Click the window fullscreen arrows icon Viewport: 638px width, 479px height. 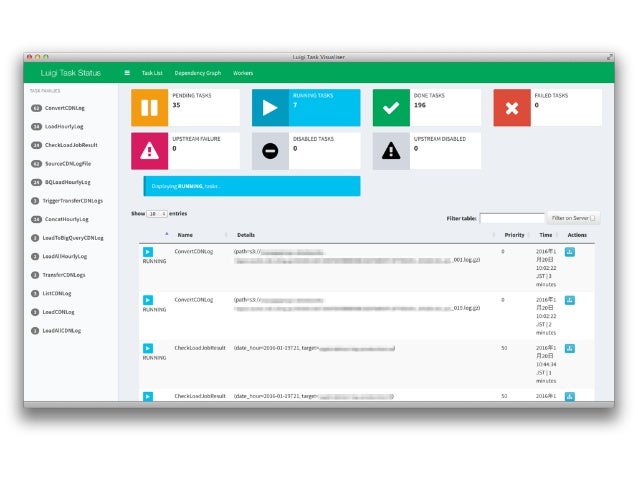click(609, 57)
